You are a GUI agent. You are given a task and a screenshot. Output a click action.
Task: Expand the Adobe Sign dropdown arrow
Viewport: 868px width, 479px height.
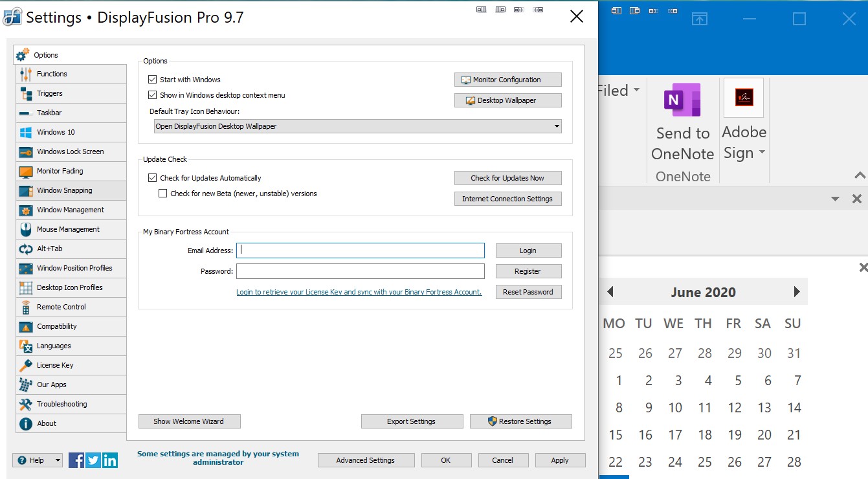762,153
